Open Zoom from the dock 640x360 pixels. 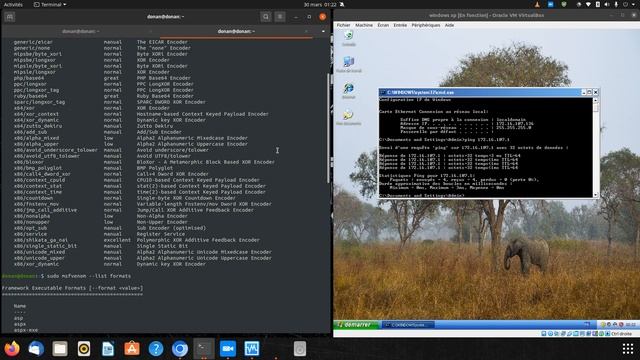coord(228,349)
